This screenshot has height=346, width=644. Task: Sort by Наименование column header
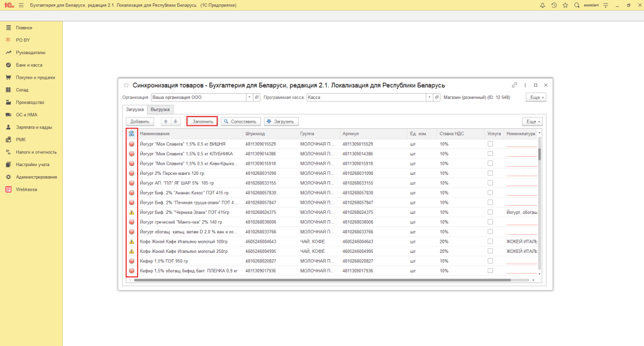tap(191, 133)
